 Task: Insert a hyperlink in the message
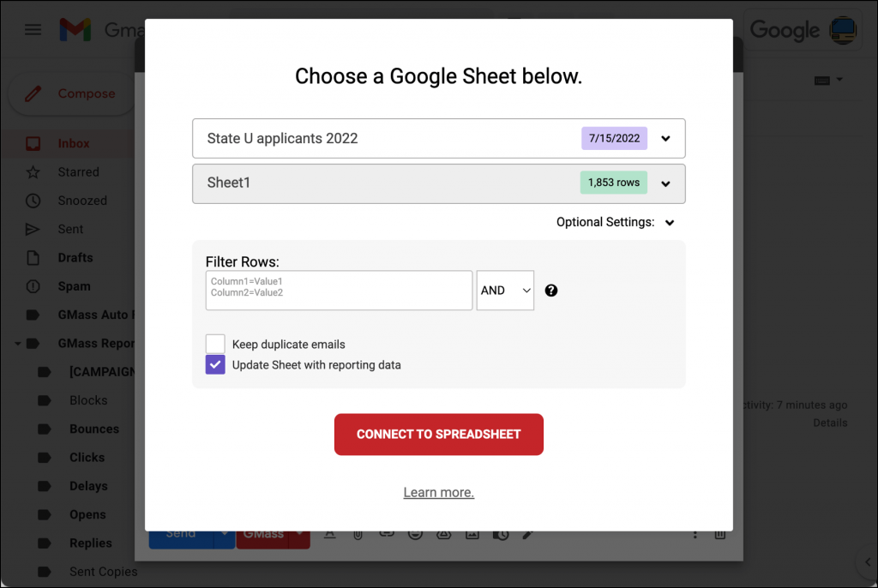click(387, 533)
